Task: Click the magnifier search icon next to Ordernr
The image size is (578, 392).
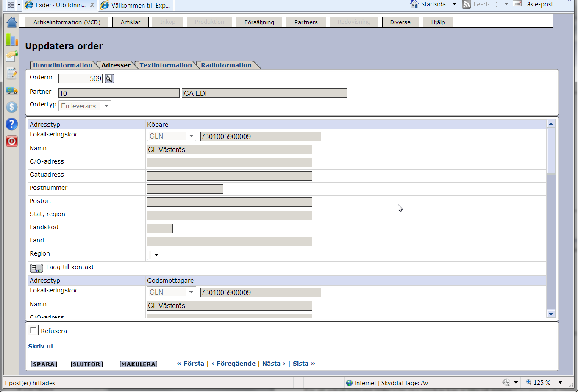Action: 109,78
